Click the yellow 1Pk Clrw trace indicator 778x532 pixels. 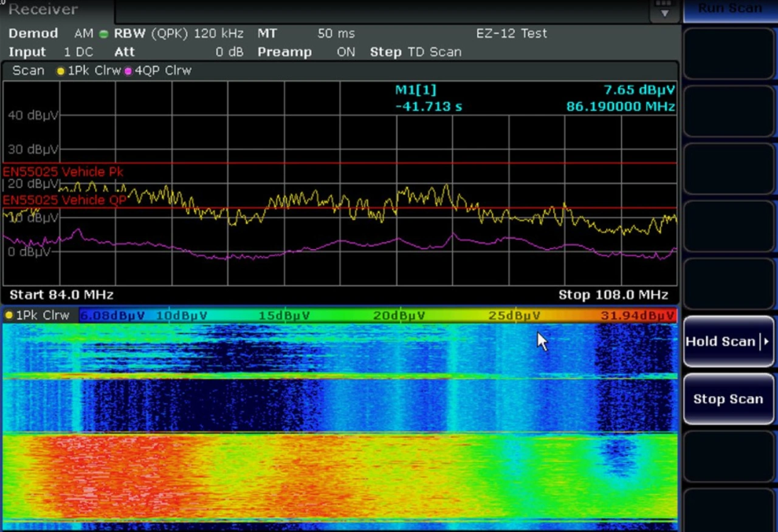[60, 71]
